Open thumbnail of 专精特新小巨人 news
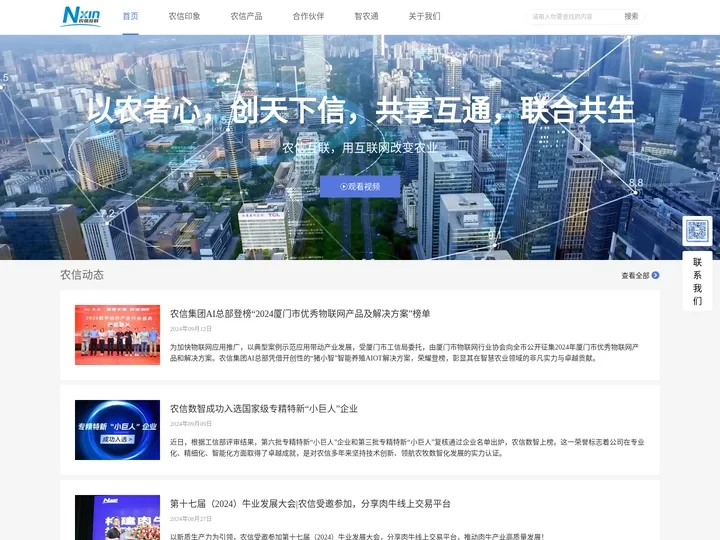Screen dimensions: 720x540 (118, 430)
